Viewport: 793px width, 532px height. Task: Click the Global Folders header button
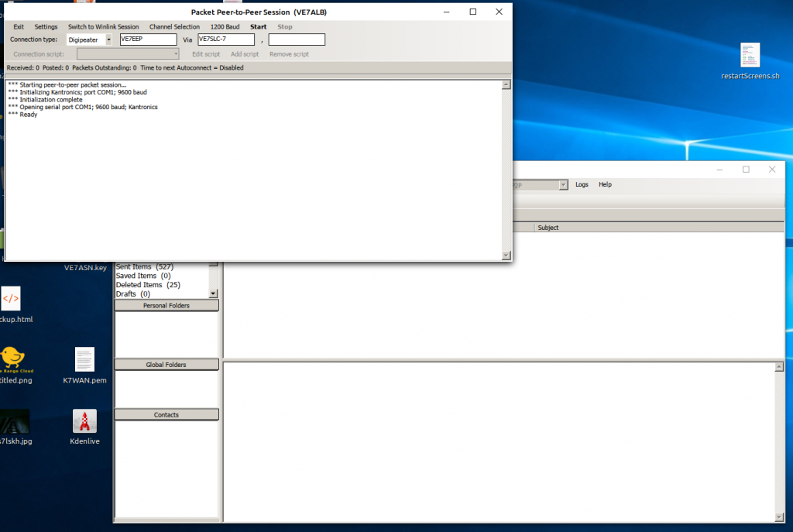click(x=166, y=365)
